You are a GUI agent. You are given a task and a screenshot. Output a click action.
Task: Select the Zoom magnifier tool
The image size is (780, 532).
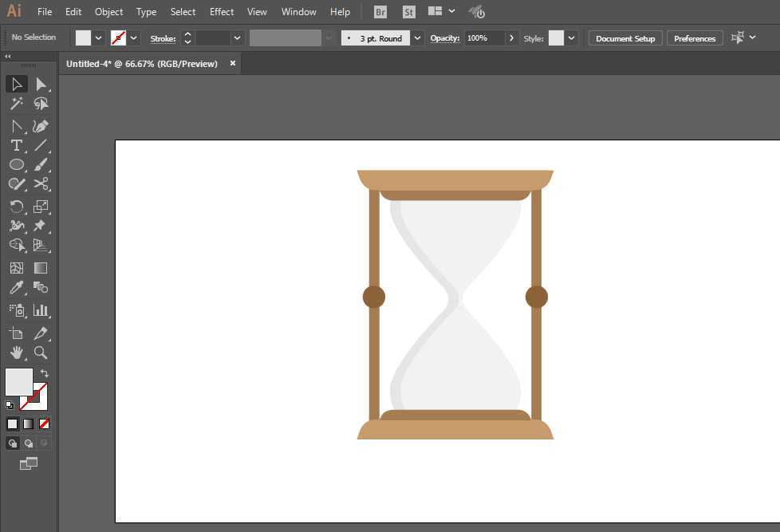(41, 353)
